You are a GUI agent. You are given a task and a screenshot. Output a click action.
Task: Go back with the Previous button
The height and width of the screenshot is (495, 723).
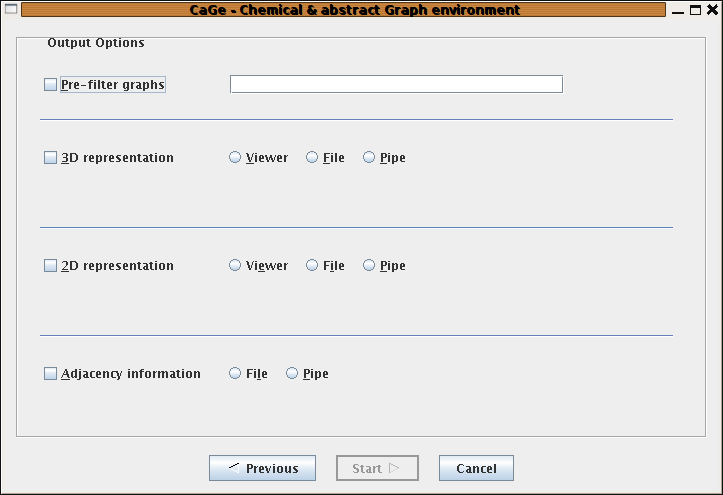[262, 468]
